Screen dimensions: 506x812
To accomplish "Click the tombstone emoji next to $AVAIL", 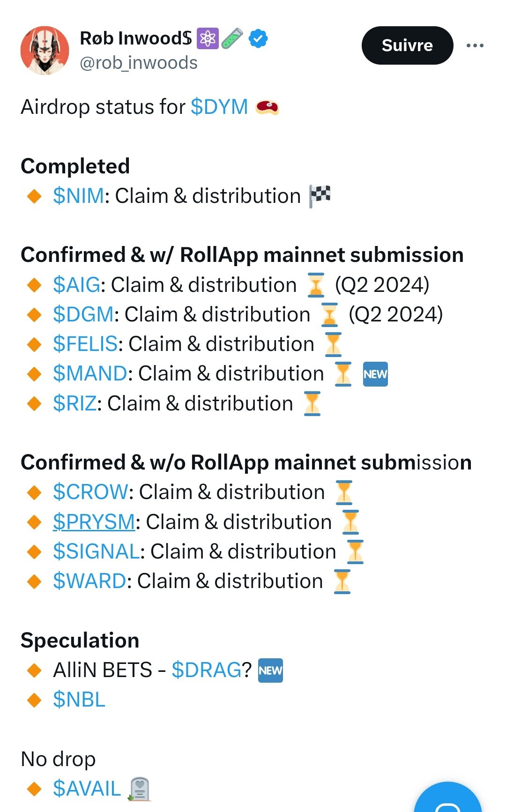I will click(139, 789).
